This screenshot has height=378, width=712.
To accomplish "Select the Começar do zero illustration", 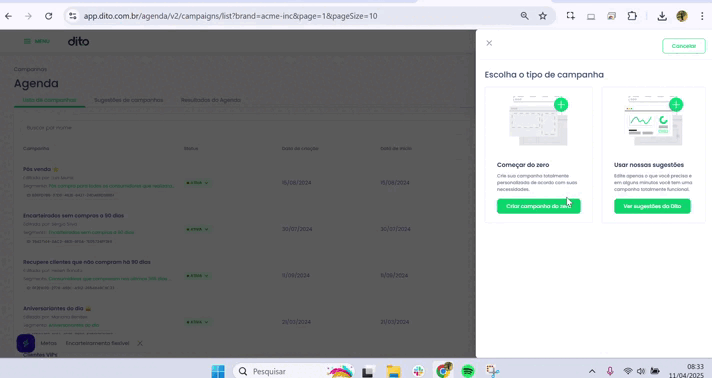I will [539, 121].
